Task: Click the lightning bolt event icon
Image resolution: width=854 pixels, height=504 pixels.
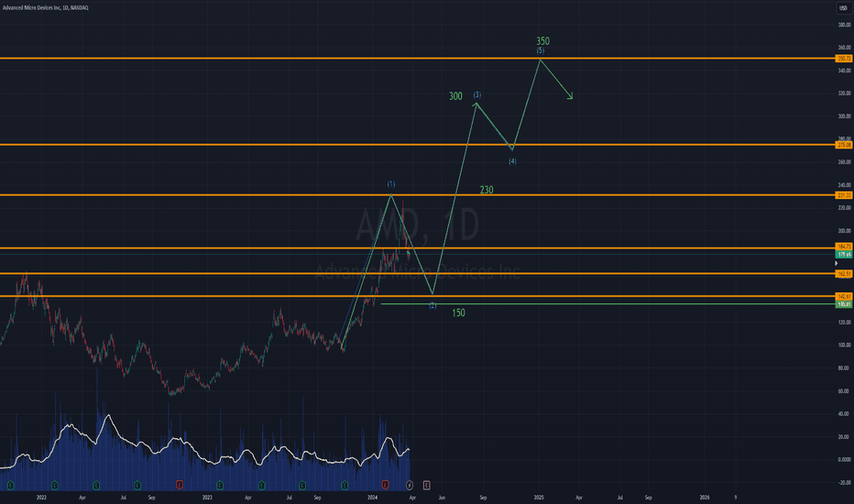Action: pyautogui.click(x=410, y=485)
